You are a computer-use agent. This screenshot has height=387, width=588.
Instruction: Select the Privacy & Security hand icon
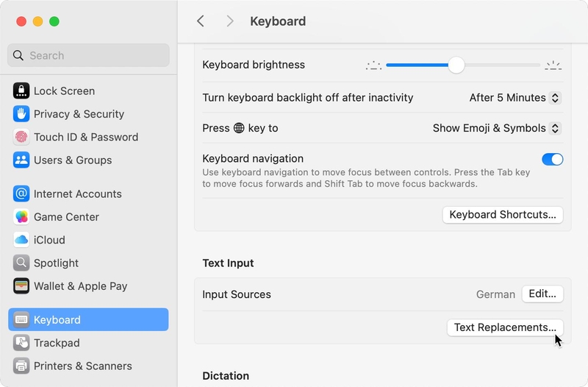(21, 114)
